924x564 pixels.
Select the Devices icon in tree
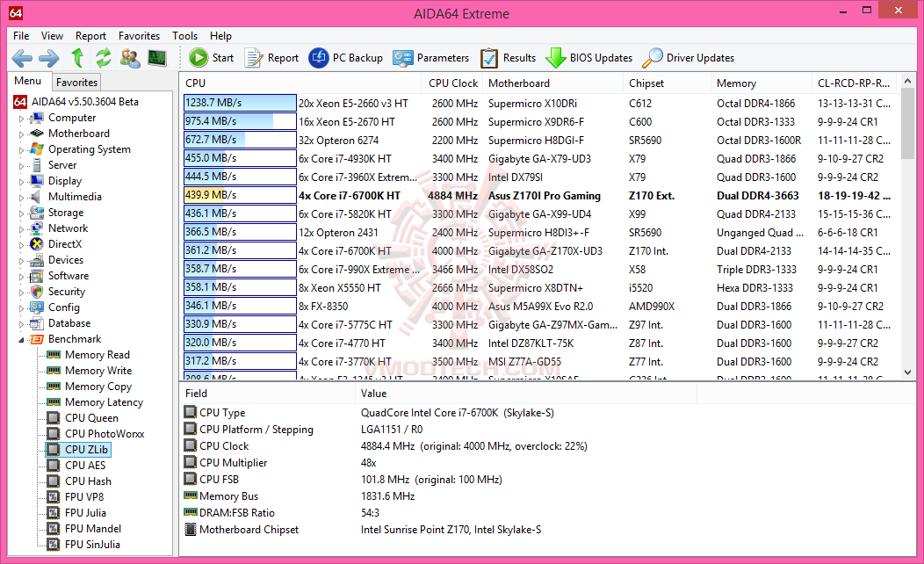(x=37, y=260)
